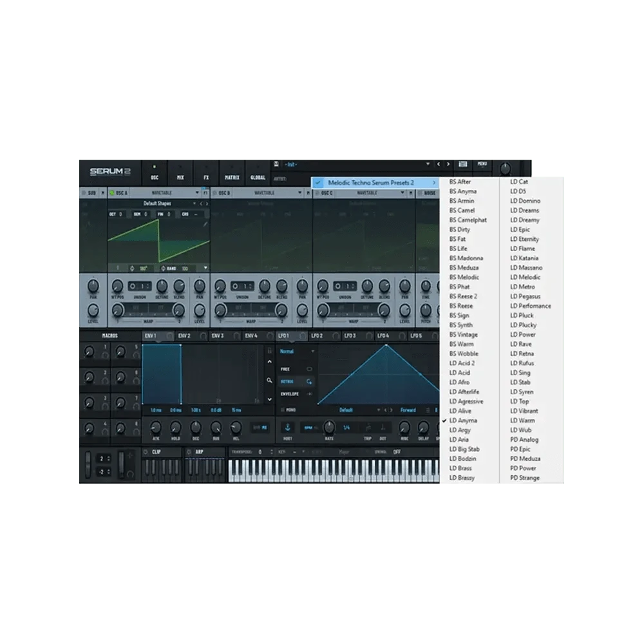Select the ENV 2 tab
The height and width of the screenshot is (644, 644).
tap(185, 336)
